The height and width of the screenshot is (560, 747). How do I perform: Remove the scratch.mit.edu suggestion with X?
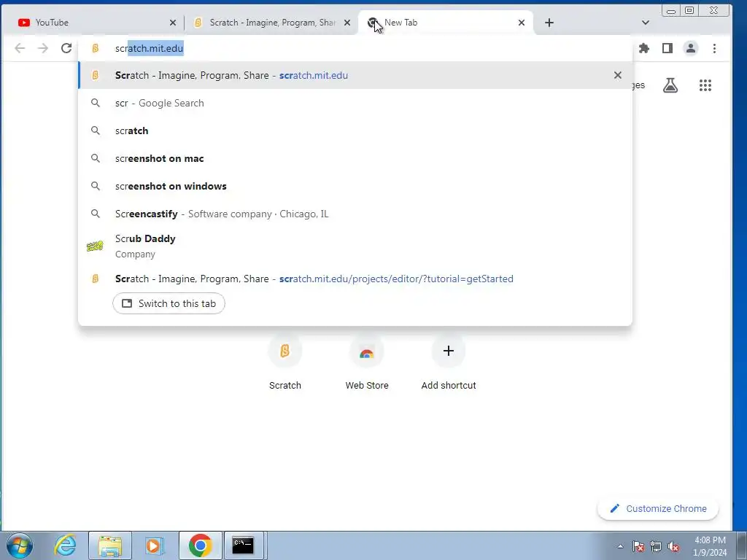(618, 75)
